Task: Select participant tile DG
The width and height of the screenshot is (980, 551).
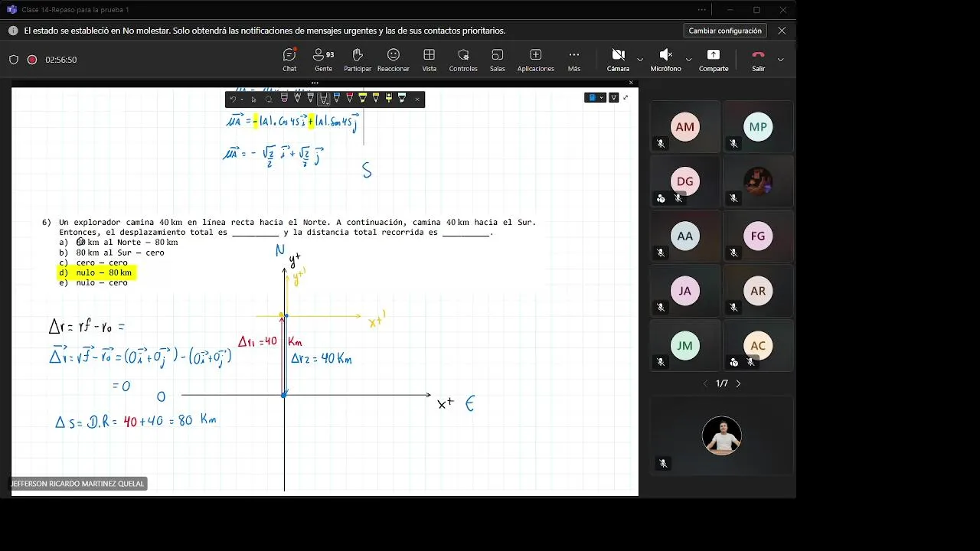Action: pos(684,182)
